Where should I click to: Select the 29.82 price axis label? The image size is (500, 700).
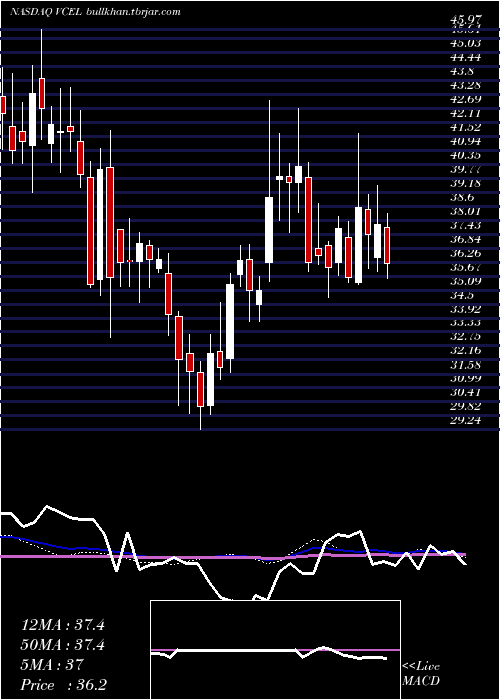(466, 407)
